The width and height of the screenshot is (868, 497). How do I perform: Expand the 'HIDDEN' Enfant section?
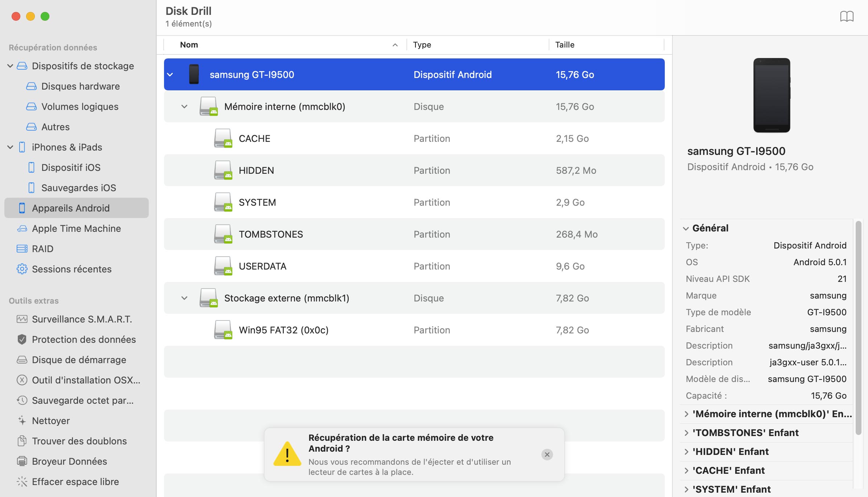tap(686, 452)
